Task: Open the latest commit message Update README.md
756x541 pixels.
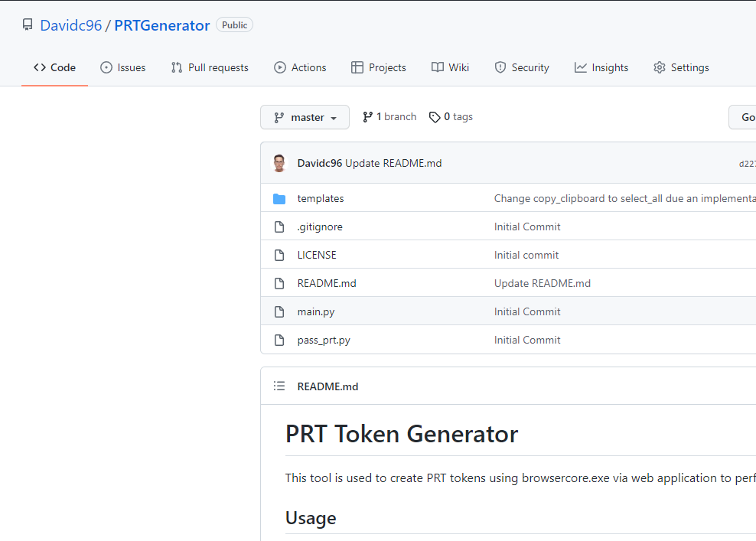Action: tap(393, 163)
